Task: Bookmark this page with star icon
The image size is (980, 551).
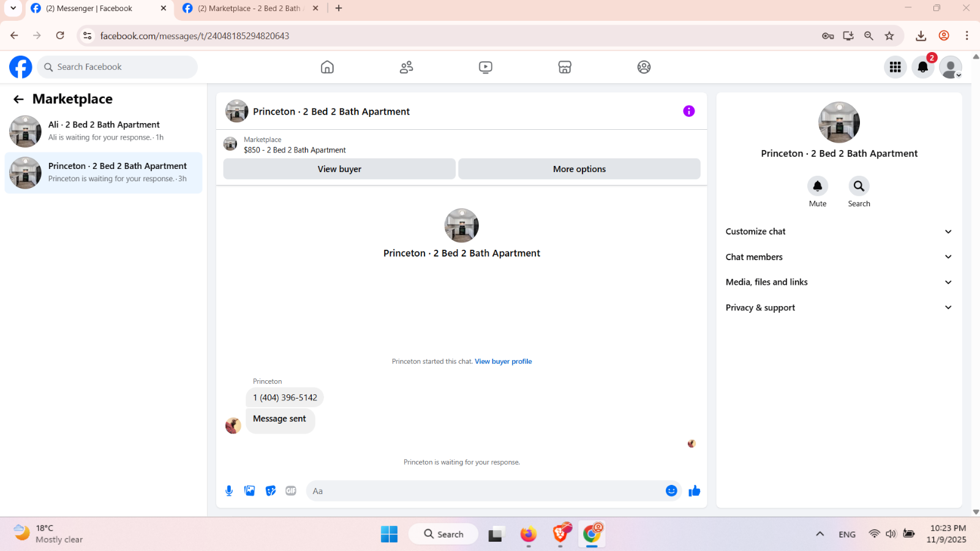Action: point(889,36)
